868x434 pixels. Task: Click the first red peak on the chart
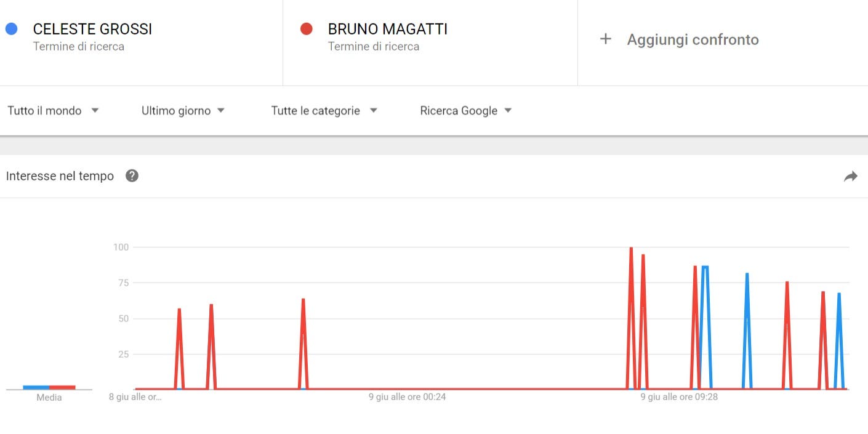[x=179, y=309]
